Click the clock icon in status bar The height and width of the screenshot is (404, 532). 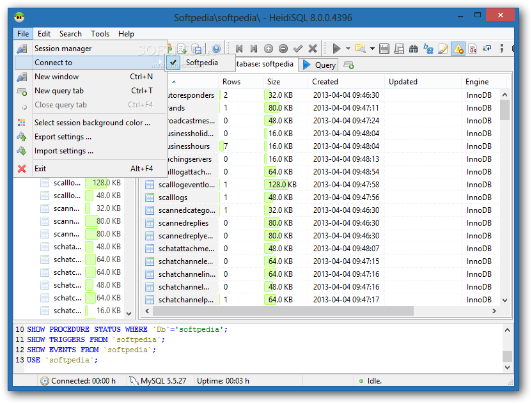(x=45, y=381)
